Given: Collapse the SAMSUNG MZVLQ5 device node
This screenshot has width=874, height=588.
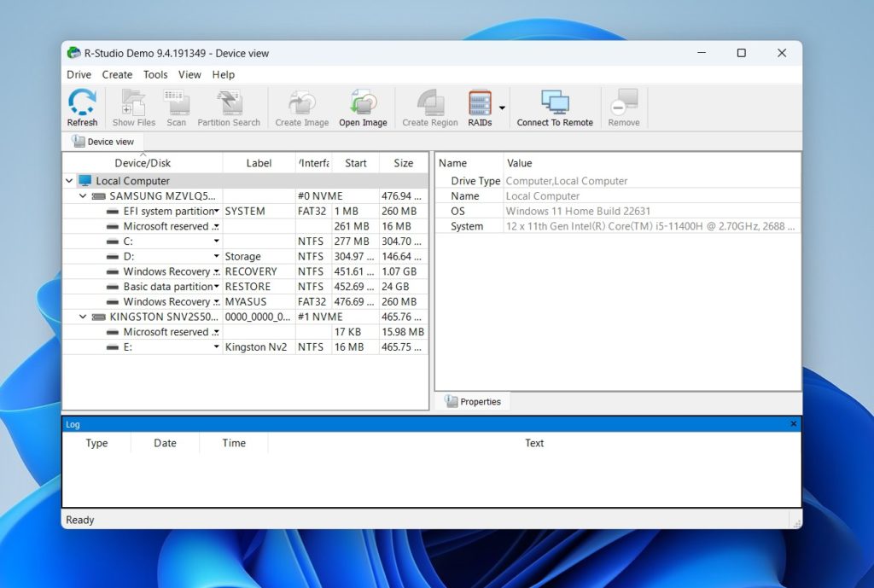Looking at the screenshot, I should pyautogui.click(x=82, y=195).
